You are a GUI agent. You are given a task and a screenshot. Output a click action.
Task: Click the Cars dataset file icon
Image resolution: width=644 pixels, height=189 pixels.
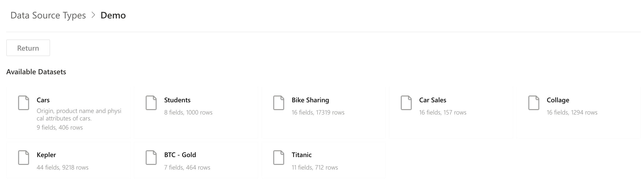(24, 103)
